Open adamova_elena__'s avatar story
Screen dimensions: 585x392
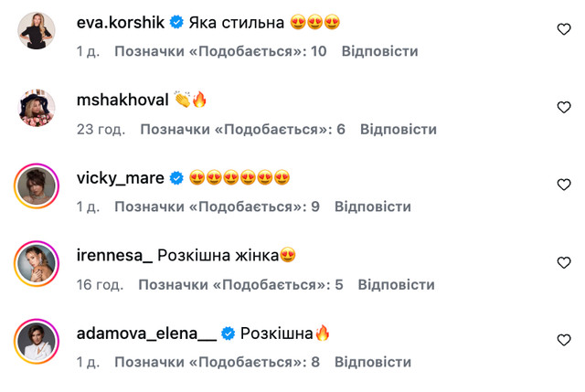(x=37, y=342)
